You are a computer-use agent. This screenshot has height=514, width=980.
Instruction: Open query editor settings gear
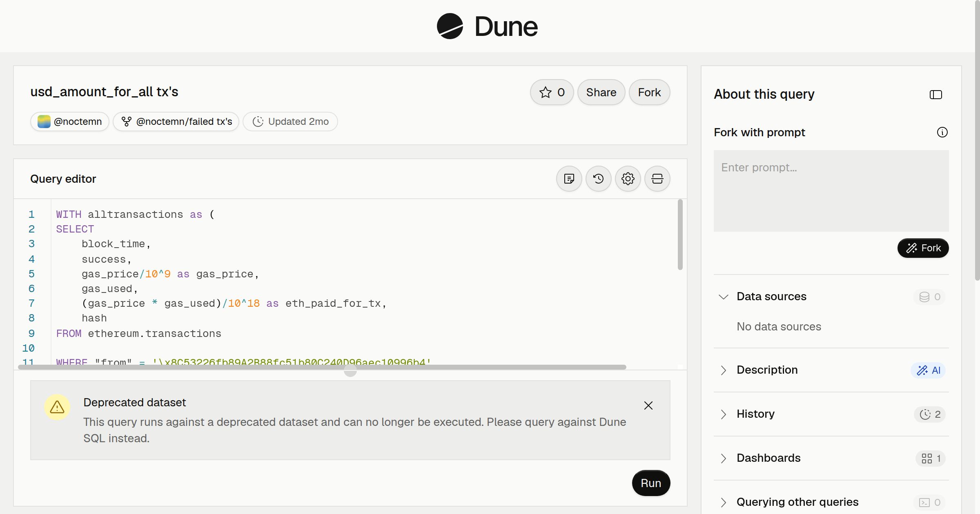[x=628, y=179]
